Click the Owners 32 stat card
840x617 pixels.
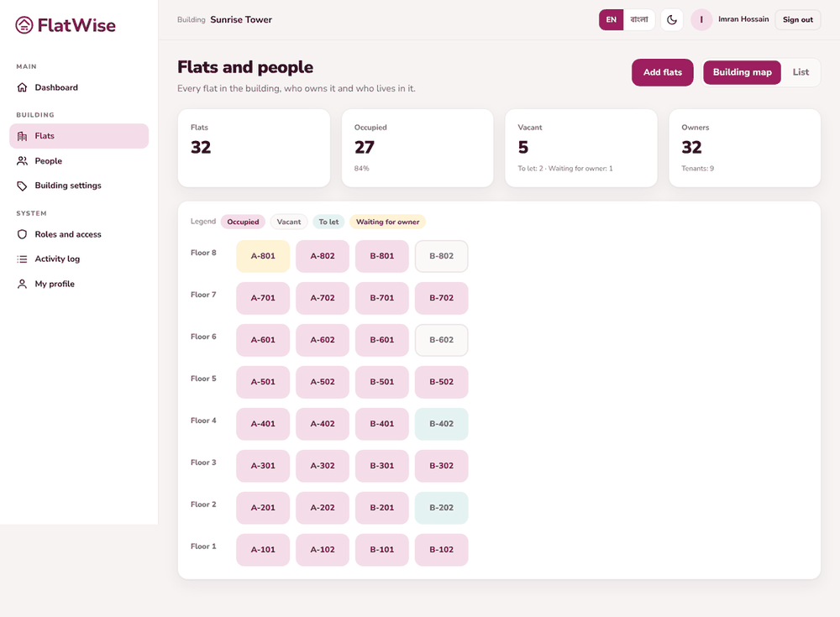(744, 149)
